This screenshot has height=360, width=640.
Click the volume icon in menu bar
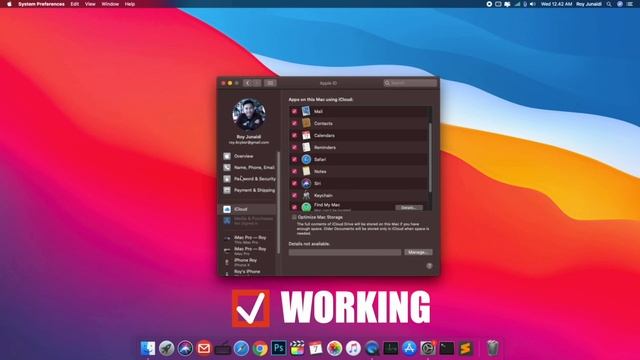533,4
